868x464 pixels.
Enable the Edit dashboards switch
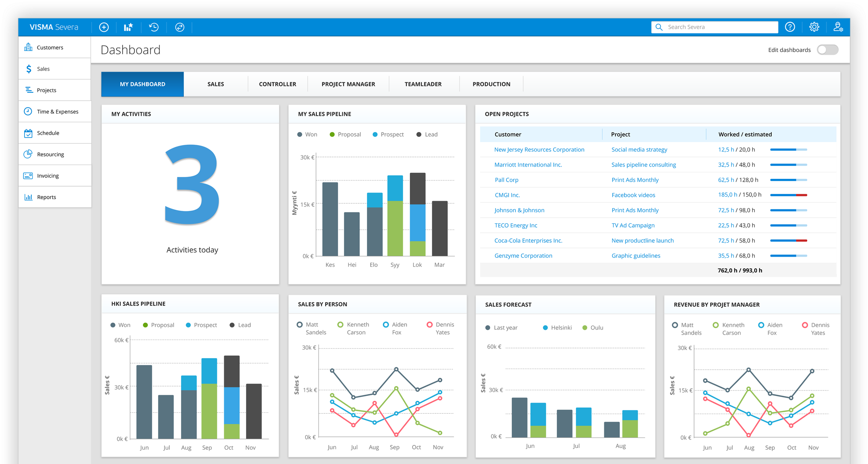coord(827,50)
